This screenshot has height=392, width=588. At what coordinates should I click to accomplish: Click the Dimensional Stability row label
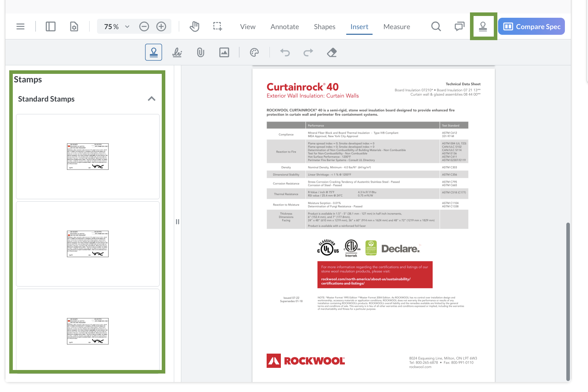pos(286,174)
